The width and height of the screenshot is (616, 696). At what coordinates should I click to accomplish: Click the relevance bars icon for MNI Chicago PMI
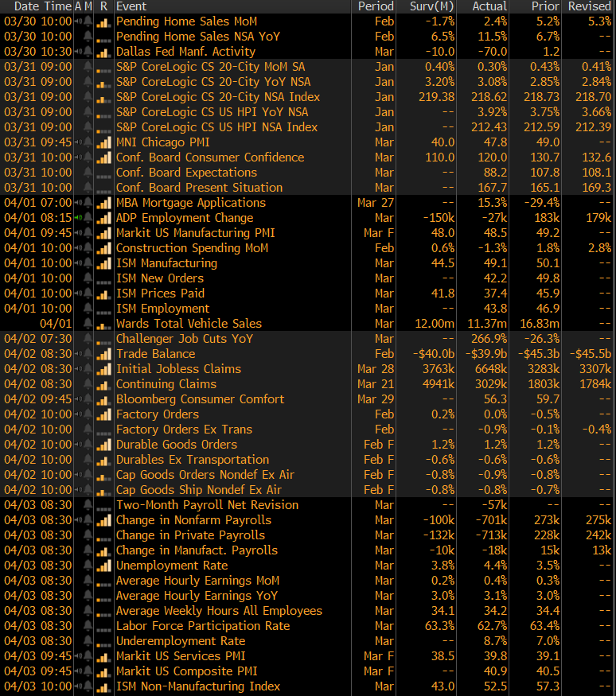[x=103, y=142]
